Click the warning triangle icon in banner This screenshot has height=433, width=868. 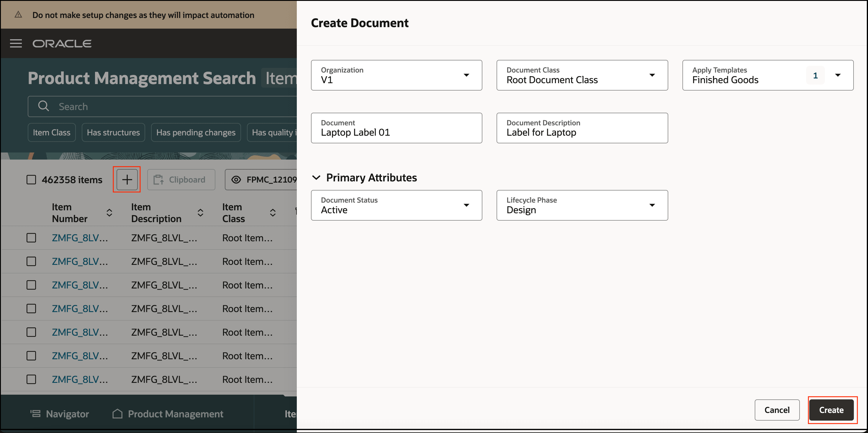[18, 15]
